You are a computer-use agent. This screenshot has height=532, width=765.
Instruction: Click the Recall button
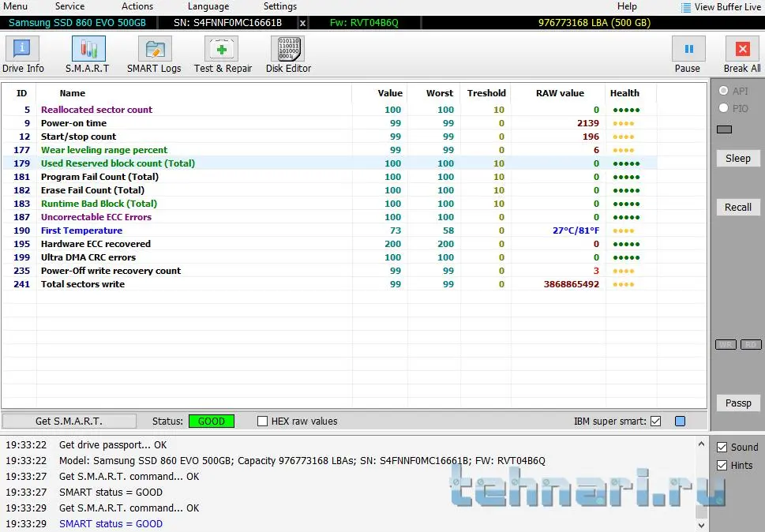pos(737,208)
